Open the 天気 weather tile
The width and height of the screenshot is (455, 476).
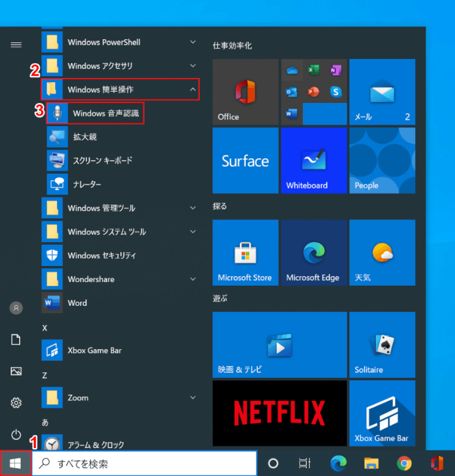click(382, 252)
